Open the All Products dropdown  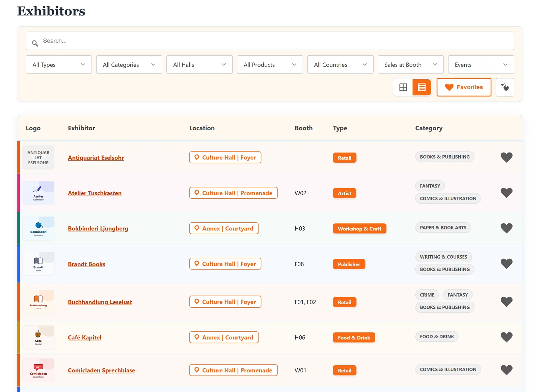point(270,64)
